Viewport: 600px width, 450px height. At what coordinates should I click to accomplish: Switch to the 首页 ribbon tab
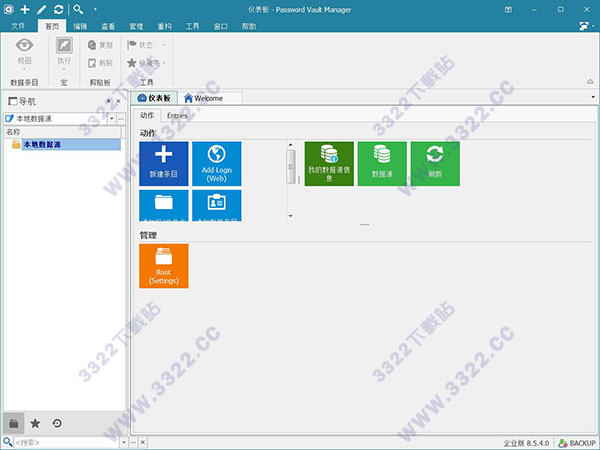pyautogui.click(x=52, y=26)
